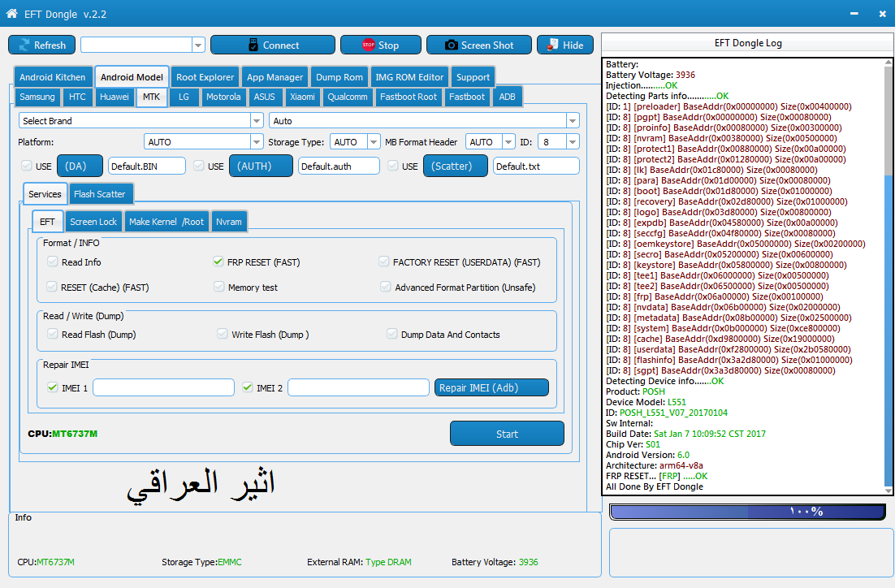Click the Connect button
Image resolution: width=895 pixels, height=588 pixels.
pos(273,45)
